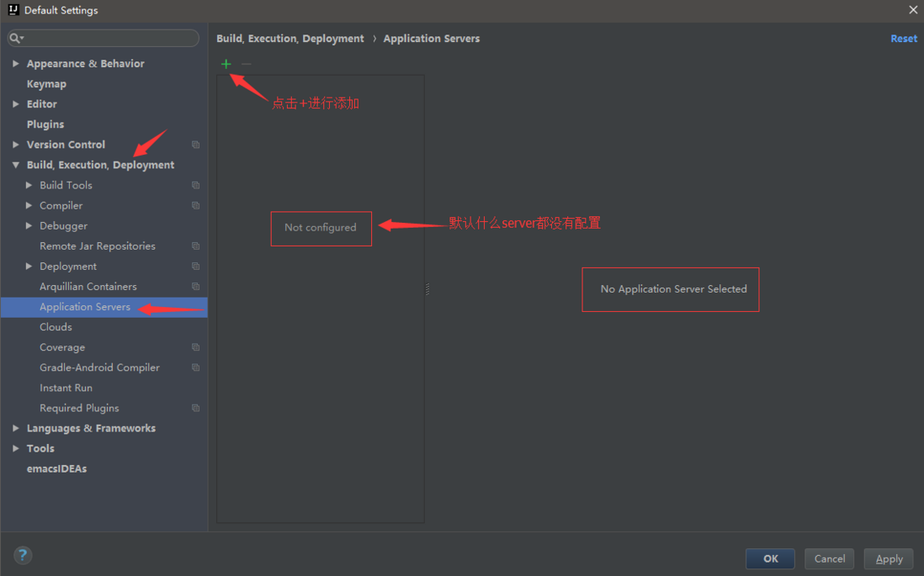Expand the Languages & Frameworks arrow
Viewport: 924px width, 576px height.
[x=16, y=429]
